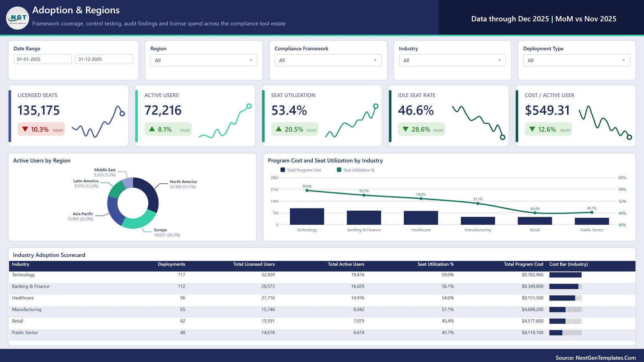Click the Banking & Finance cost bar

[364, 218]
